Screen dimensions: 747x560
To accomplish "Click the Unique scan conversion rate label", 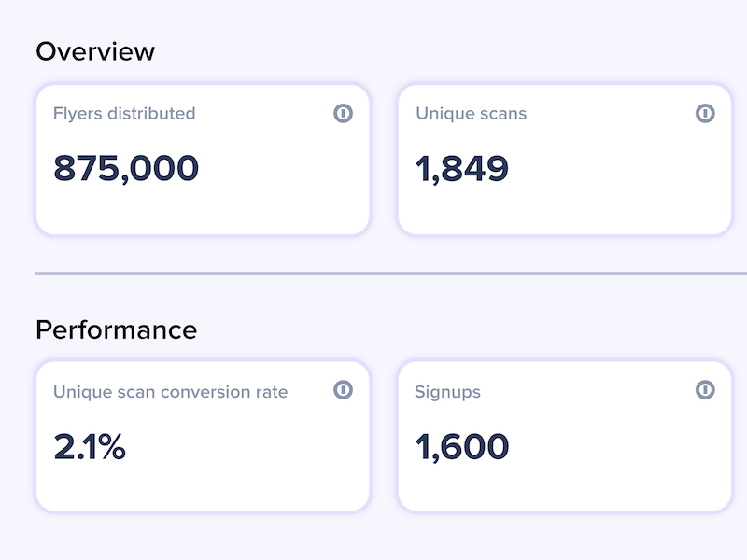I will tap(171, 392).
